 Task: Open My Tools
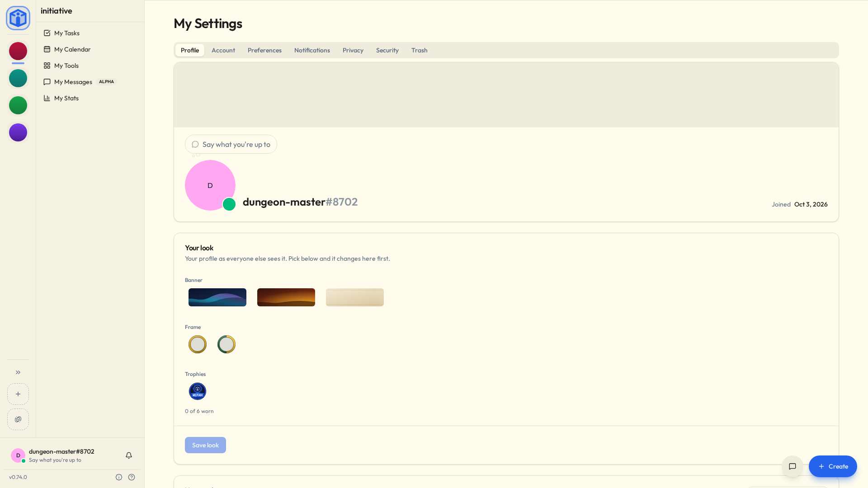(x=90, y=66)
